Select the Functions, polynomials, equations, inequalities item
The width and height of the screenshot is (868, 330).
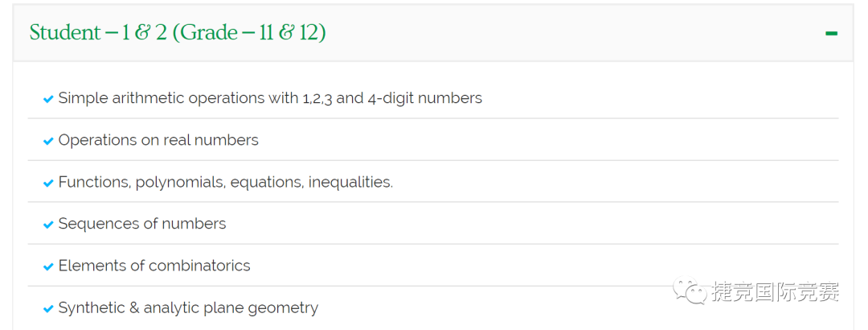225,183
